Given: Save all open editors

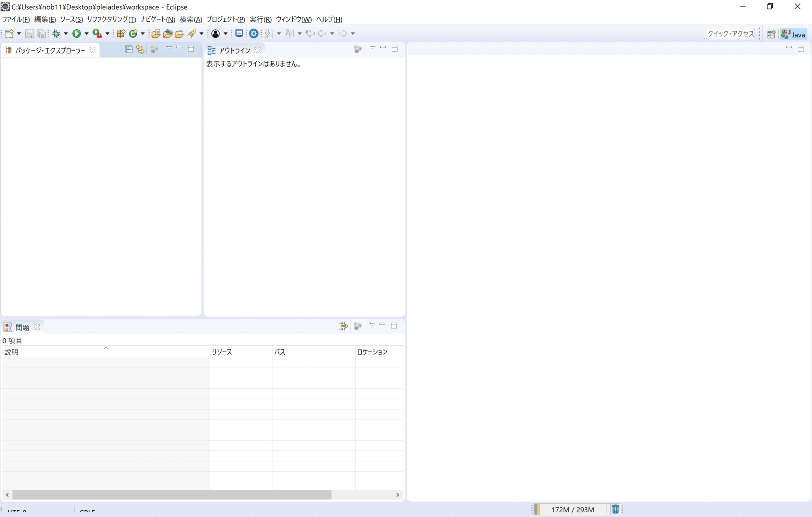Looking at the screenshot, I should coord(40,34).
